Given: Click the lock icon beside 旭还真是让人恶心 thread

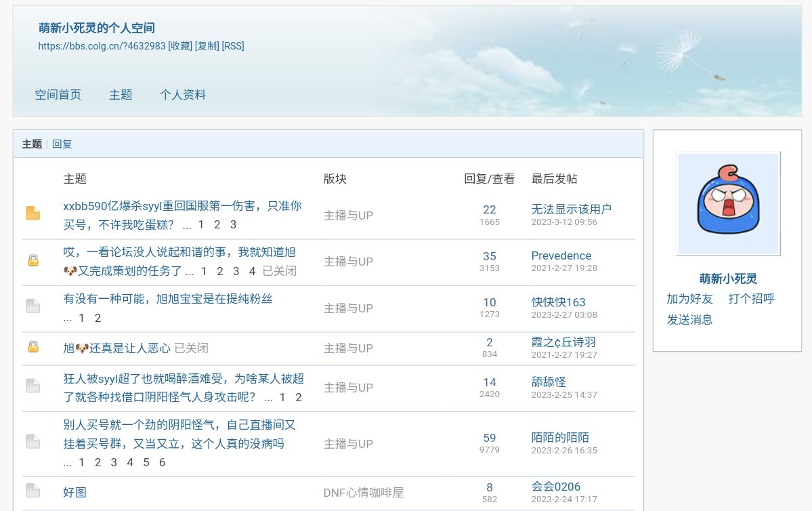Looking at the screenshot, I should (33, 347).
